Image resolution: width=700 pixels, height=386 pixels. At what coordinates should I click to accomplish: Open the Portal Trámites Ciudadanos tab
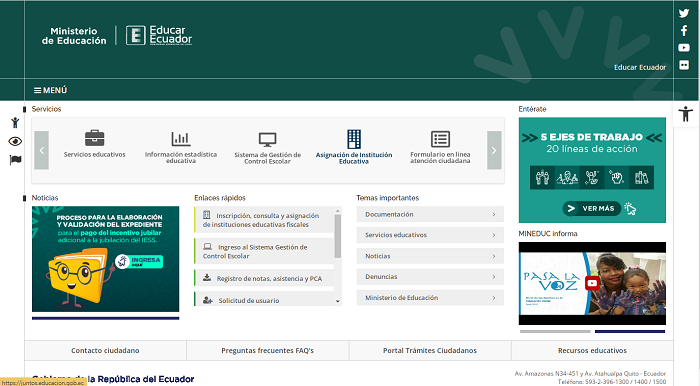coord(430,350)
